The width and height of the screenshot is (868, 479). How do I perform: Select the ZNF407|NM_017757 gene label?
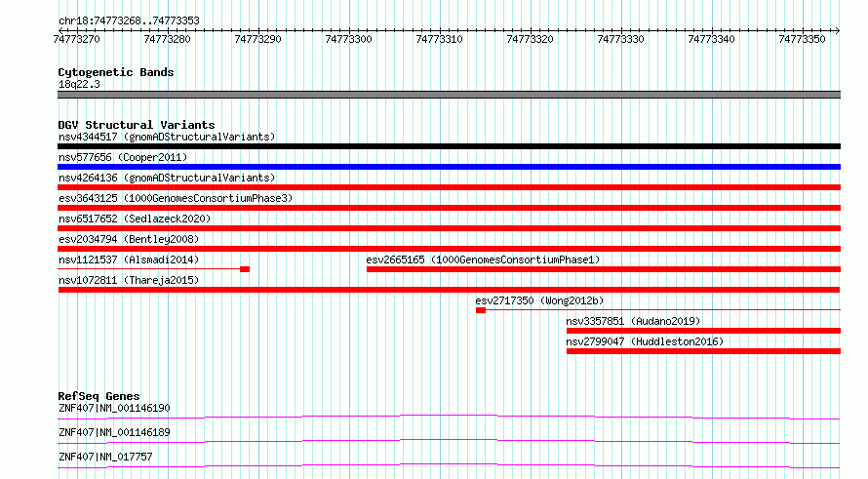click(x=105, y=457)
